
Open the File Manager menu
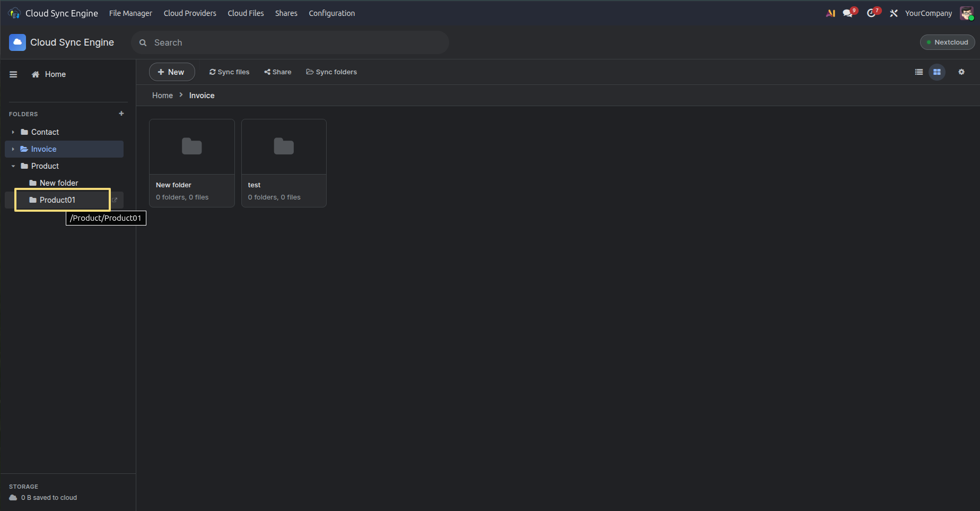pos(130,13)
